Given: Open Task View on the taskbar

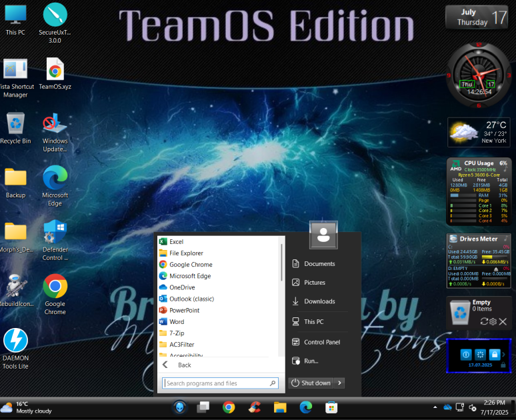Looking at the screenshot, I should click(203, 407).
